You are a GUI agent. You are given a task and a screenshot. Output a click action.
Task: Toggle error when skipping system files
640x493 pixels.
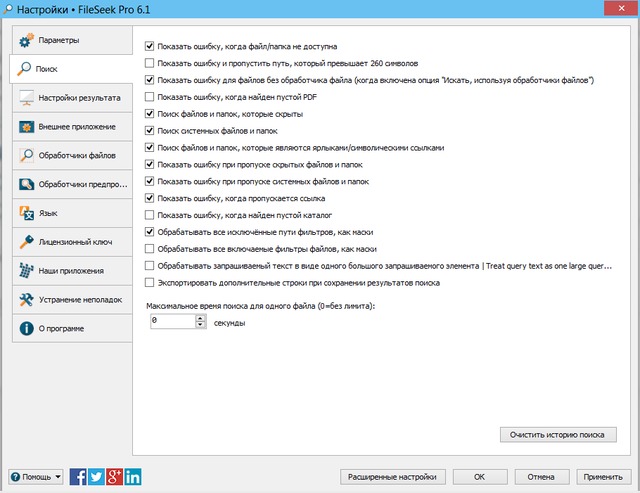coord(149,181)
